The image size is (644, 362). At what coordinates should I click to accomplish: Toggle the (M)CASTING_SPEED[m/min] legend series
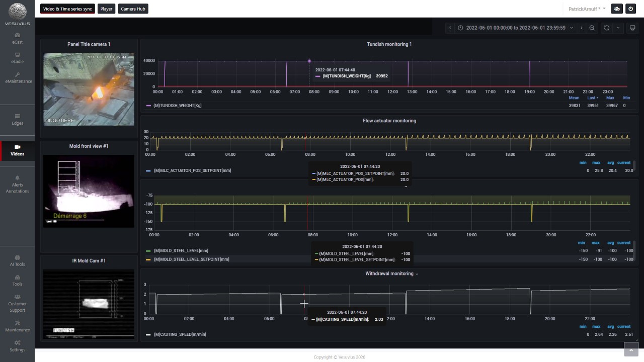pyautogui.click(x=179, y=334)
